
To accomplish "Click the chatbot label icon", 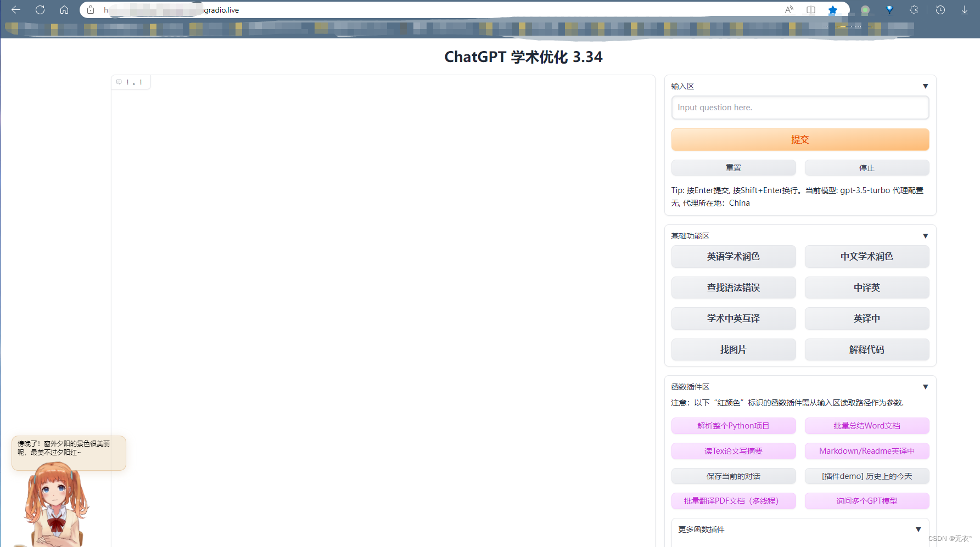I will [x=119, y=82].
